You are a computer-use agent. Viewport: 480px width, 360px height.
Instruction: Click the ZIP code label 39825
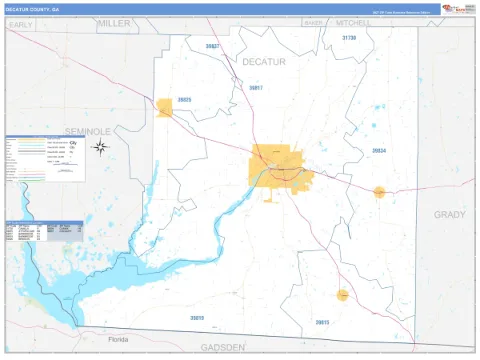(185, 100)
